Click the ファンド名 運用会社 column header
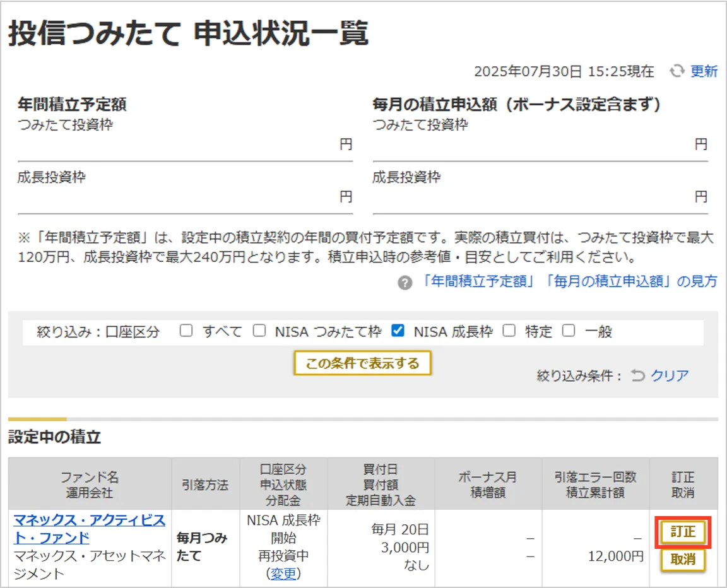The width and height of the screenshot is (727, 588). 90,485
